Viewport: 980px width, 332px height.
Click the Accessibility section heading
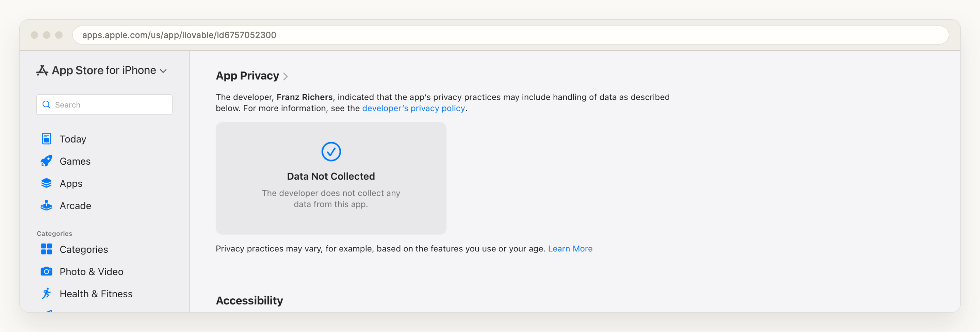click(x=249, y=300)
